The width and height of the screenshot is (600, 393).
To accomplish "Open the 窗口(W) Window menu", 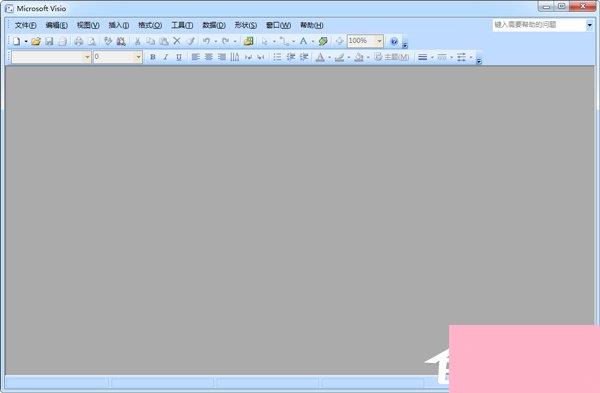I will tap(278, 25).
